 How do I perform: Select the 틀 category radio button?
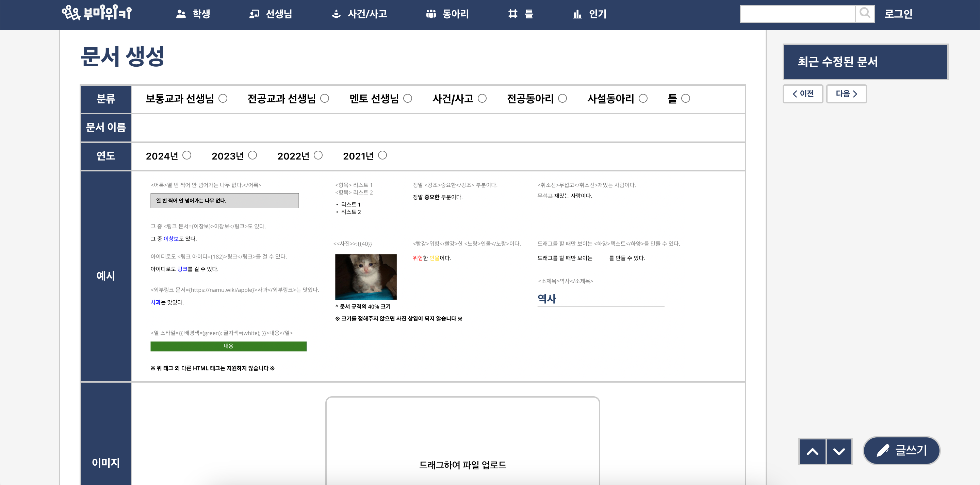pos(686,99)
